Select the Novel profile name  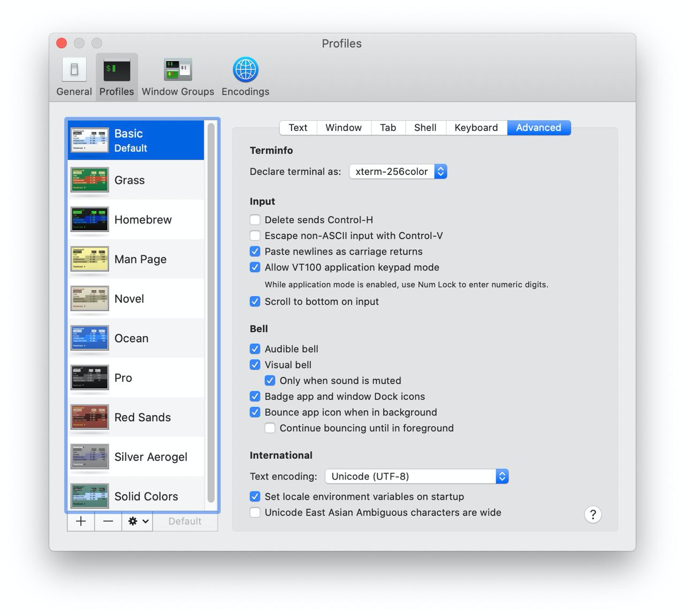(x=129, y=299)
